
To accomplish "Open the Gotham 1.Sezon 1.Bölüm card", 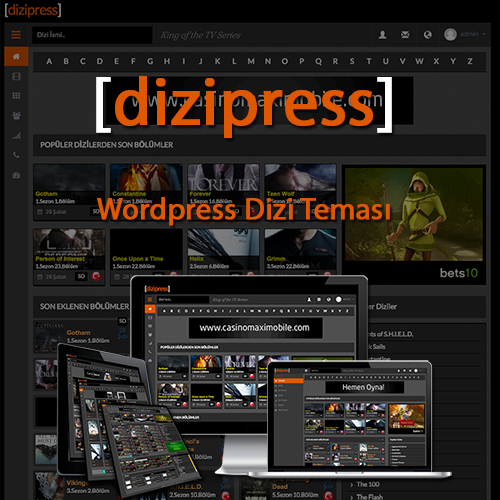I will [x=69, y=192].
